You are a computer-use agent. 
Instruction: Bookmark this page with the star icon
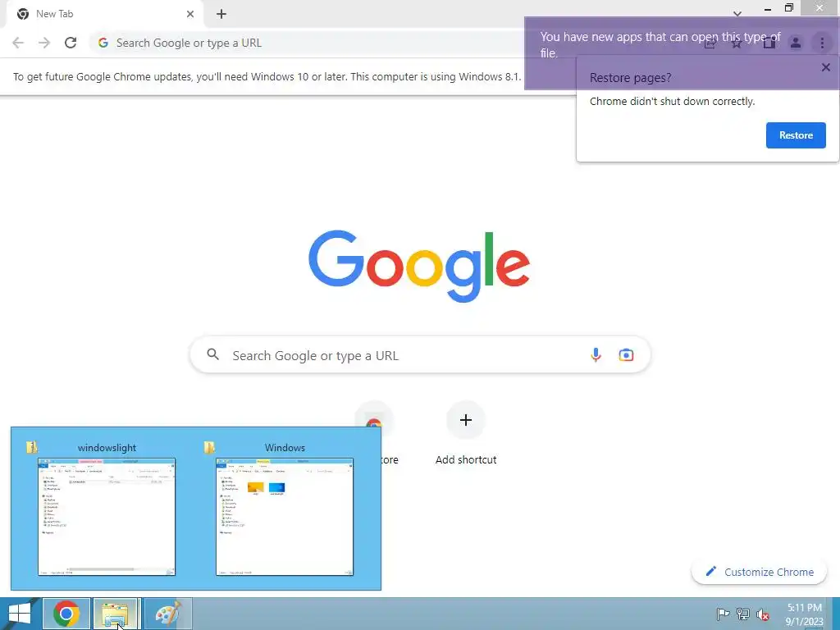click(737, 43)
